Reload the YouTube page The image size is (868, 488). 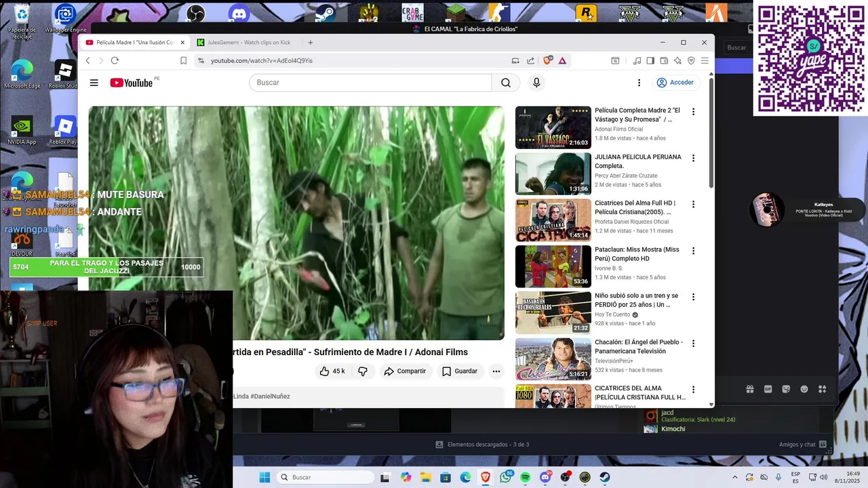tap(115, 60)
